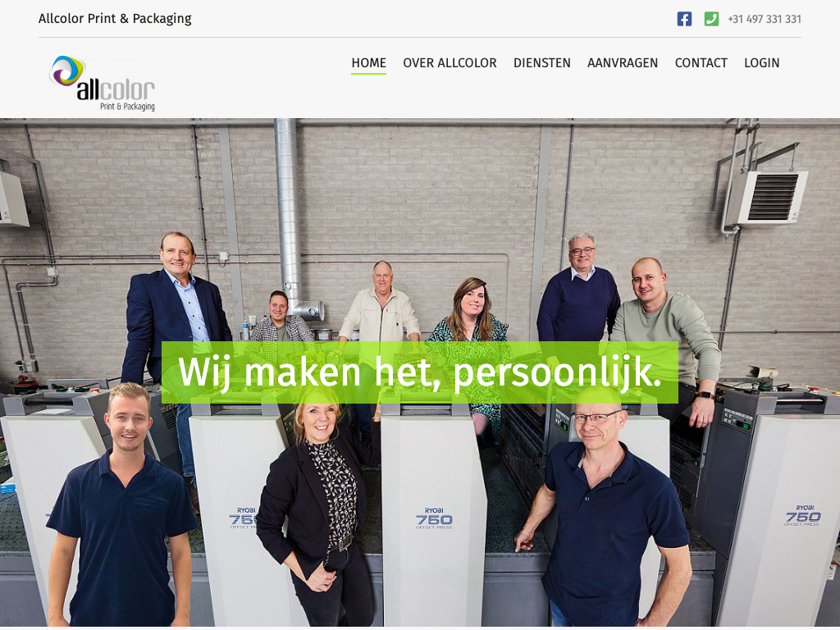The height and width of the screenshot is (630, 840).
Task: Click the Print & Packaging tagline under logo
Action: [127, 107]
